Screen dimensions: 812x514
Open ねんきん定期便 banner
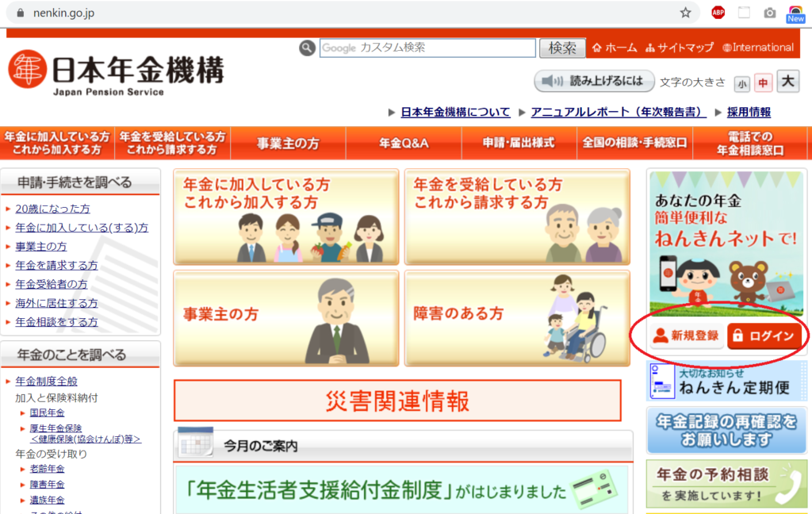pos(726,382)
